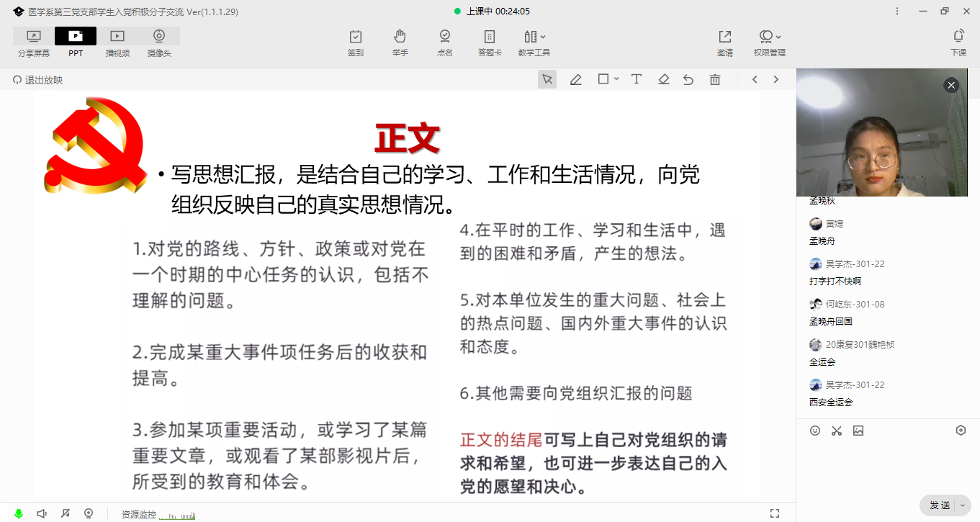
Task: Toggle the speaker sound icon
Action: point(42,513)
